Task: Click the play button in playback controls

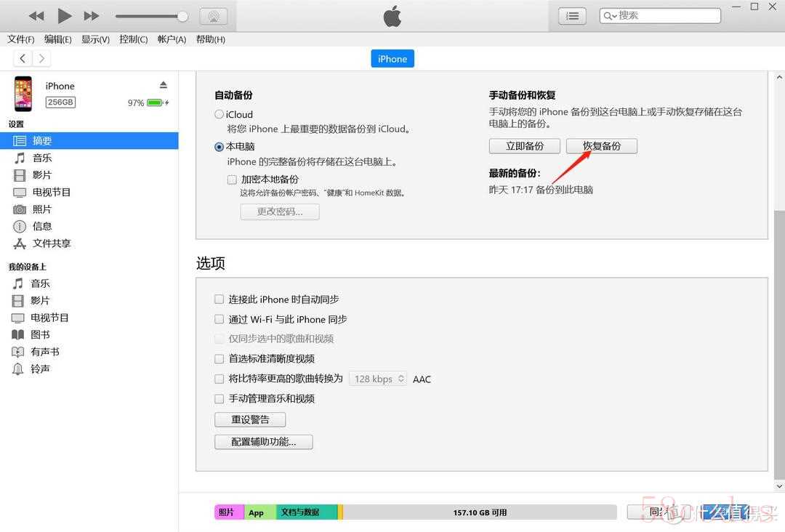Action: click(x=64, y=16)
